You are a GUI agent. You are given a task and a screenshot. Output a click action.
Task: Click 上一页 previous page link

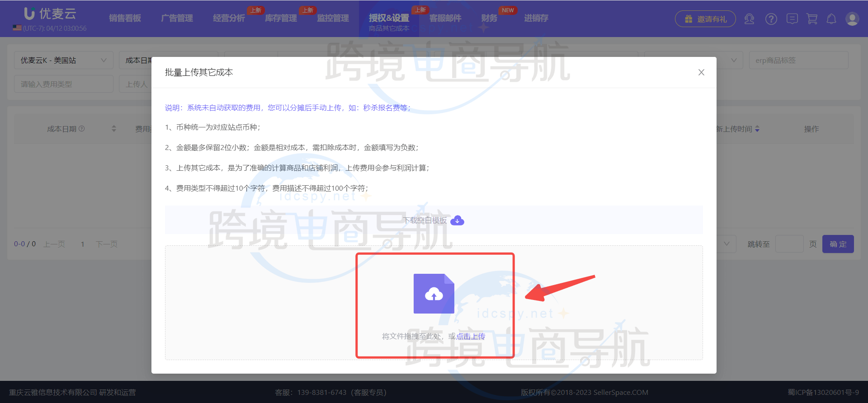54,244
